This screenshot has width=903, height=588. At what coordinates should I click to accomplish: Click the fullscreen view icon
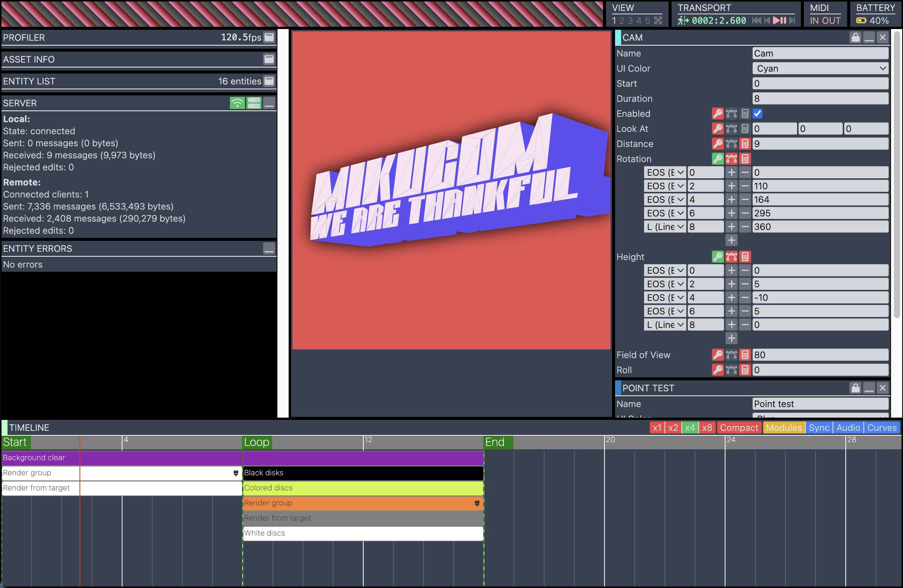point(658,20)
